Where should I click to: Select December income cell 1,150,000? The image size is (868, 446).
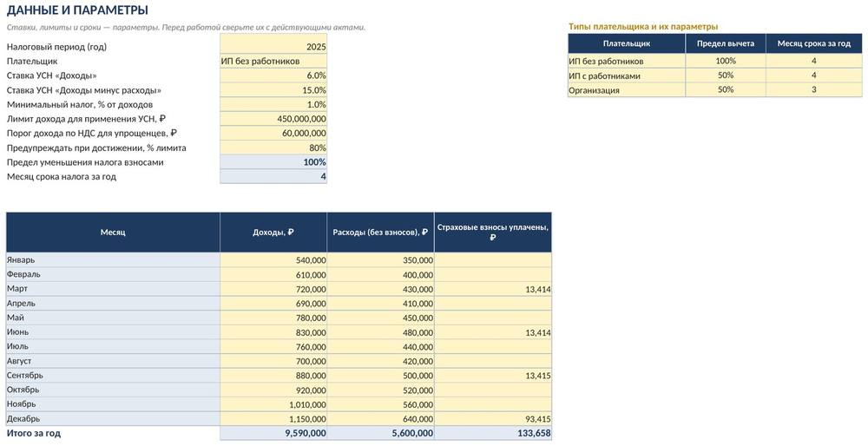point(273,418)
